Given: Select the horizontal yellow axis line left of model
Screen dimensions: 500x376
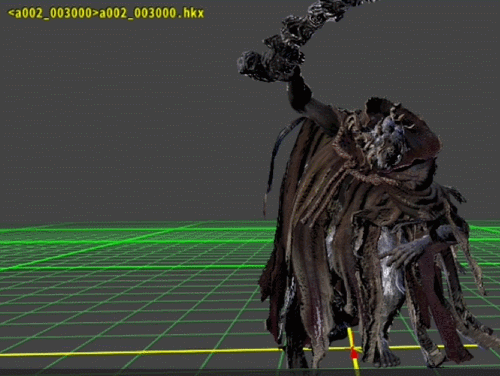Looking at the screenshot, I should [140, 352].
